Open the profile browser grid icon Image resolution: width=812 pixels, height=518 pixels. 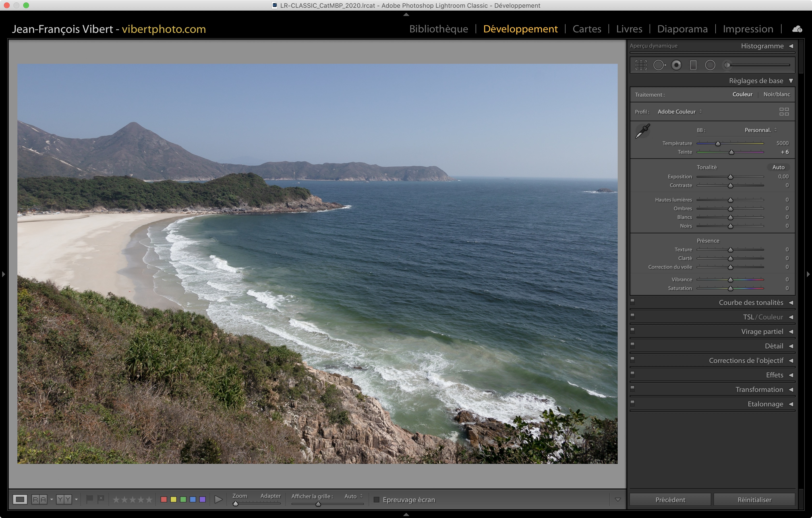(784, 112)
